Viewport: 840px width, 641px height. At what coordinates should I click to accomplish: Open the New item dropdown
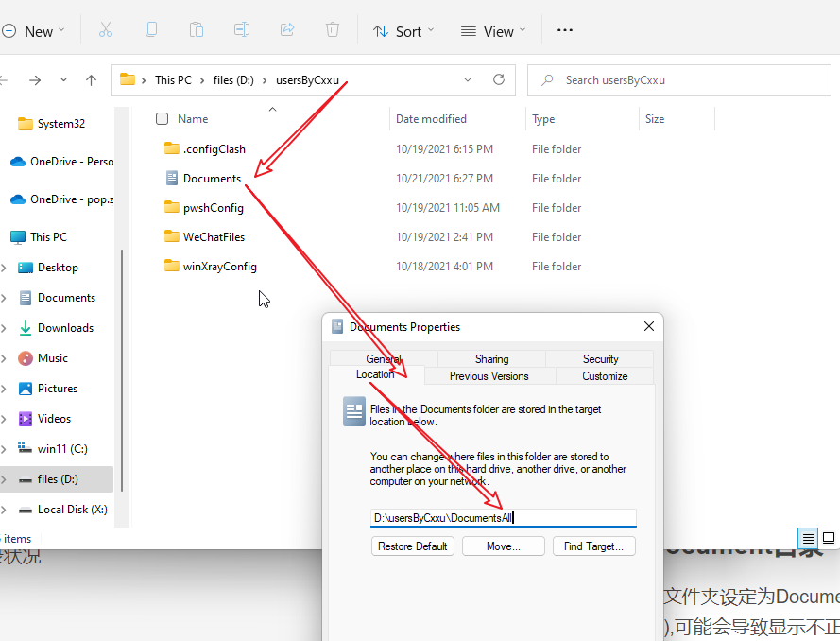coord(33,31)
